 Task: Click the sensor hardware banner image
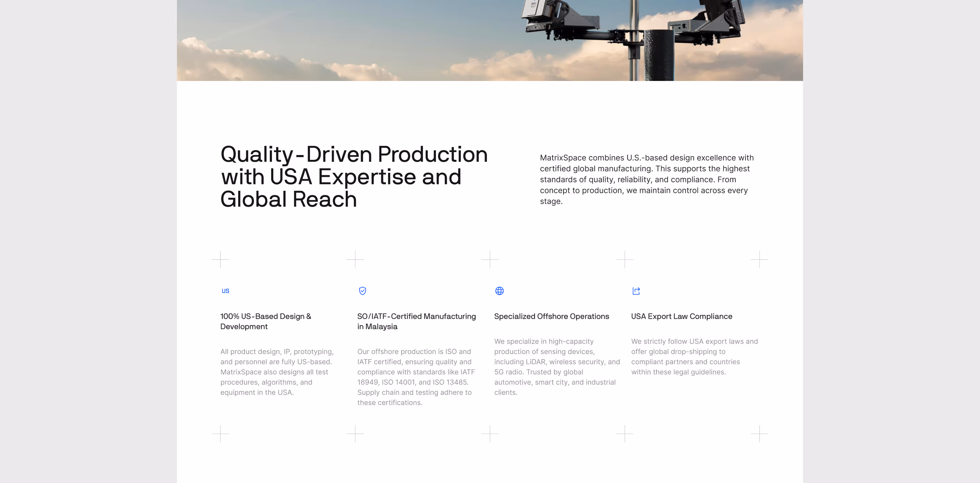pyautogui.click(x=490, y=40)
